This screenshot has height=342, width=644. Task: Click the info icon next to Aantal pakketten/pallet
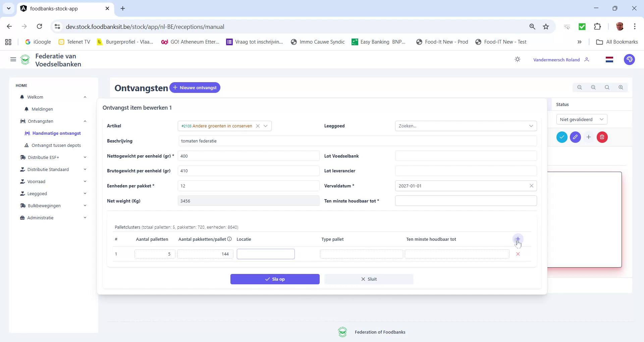229,239
